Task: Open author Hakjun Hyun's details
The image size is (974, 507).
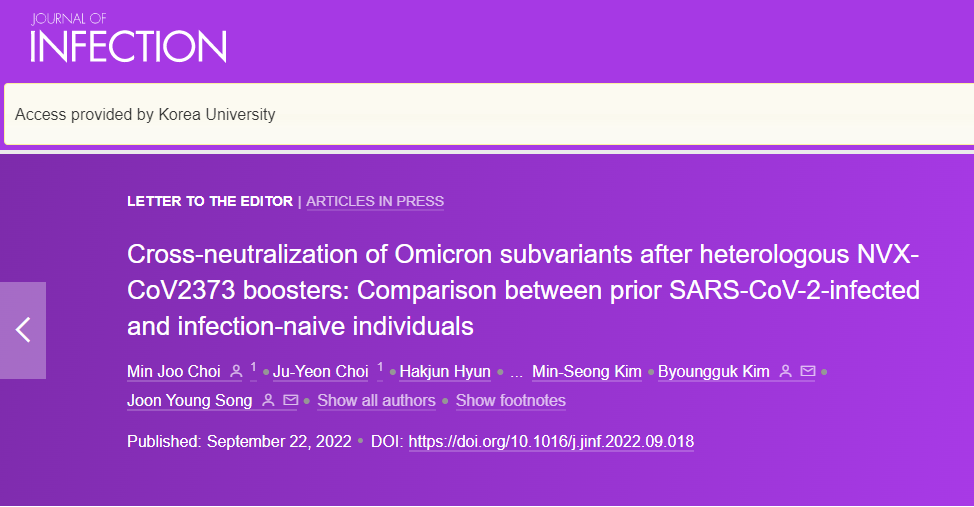Action: click(x=445, y=372)
